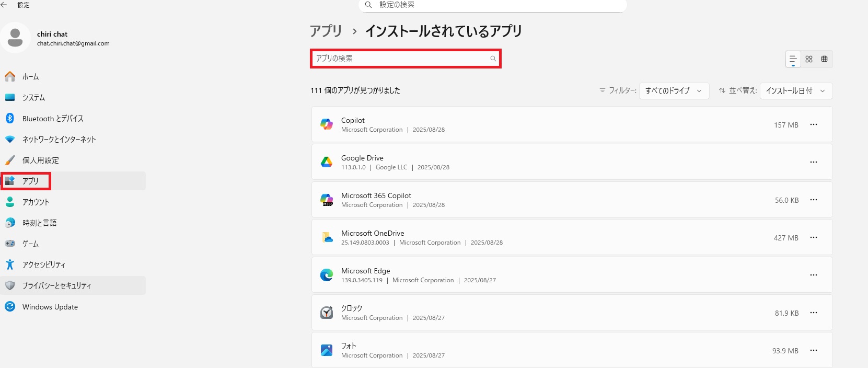
Task: Open 時刻と言語 settings
Action: point(73,223)
